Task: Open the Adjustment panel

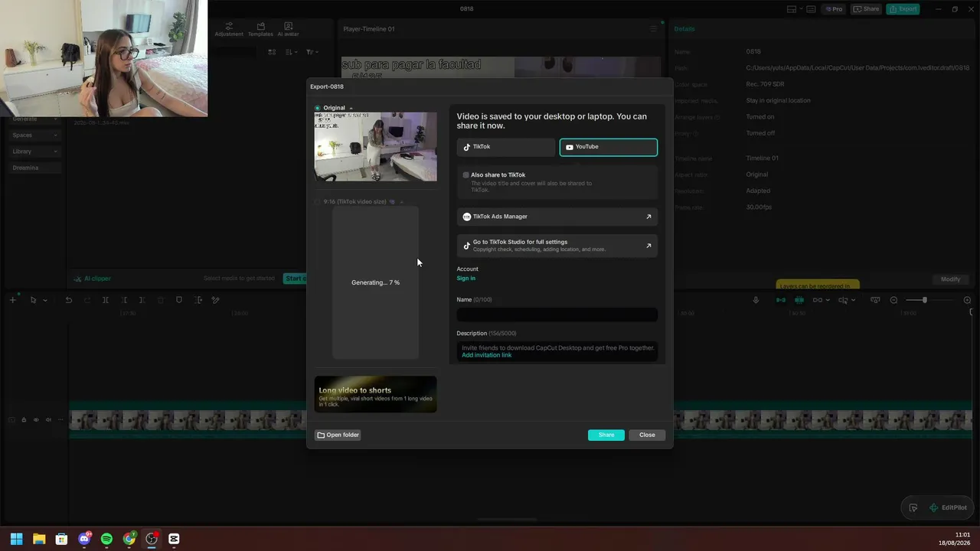Action: tap(229, 29)
